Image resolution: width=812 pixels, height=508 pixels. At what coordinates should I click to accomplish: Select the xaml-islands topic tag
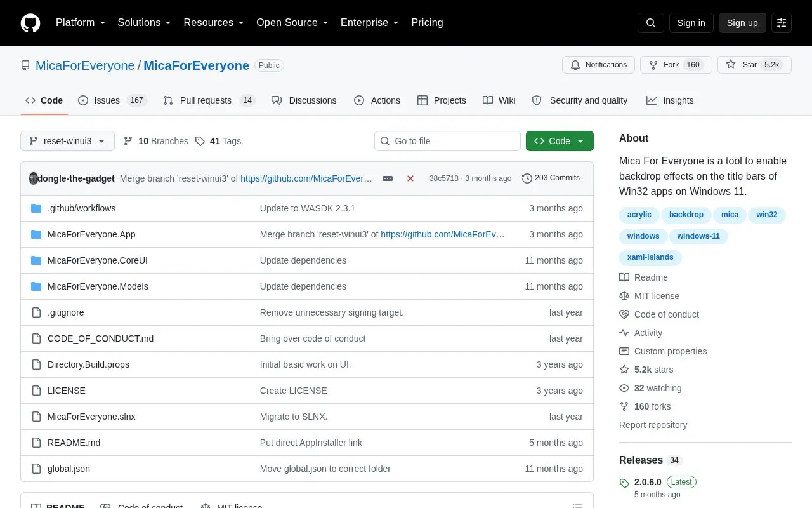point(650,257)
